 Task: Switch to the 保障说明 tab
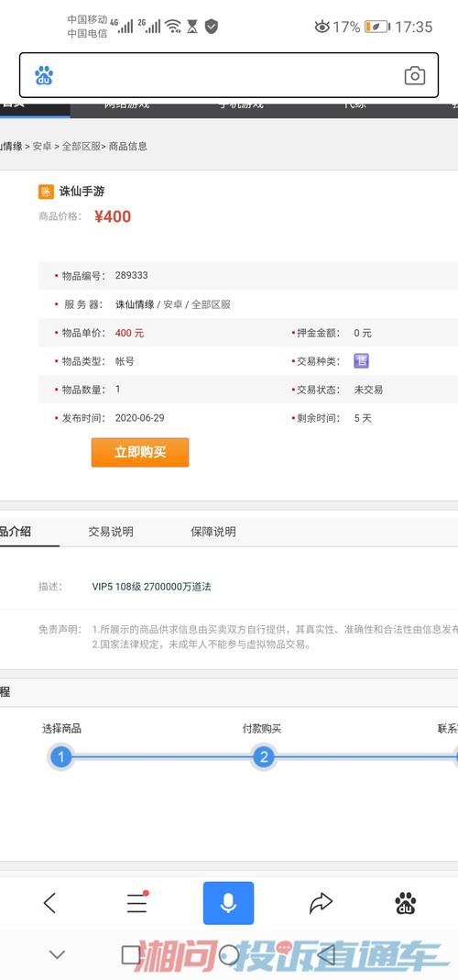[213, 532]
